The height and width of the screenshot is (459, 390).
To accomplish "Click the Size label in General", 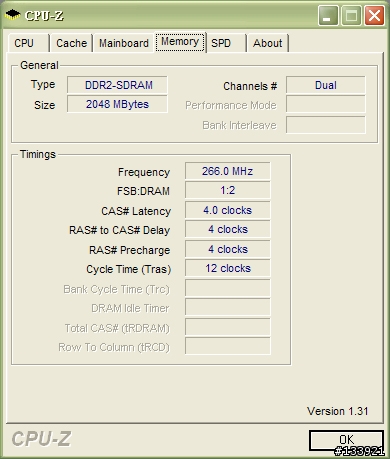I will point(44,105).
